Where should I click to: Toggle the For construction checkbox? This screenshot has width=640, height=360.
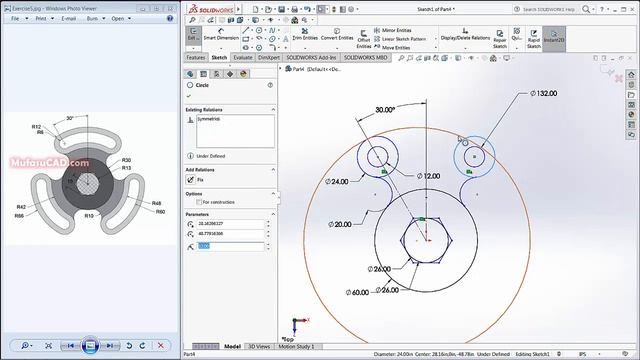click(x=199, y=202)
